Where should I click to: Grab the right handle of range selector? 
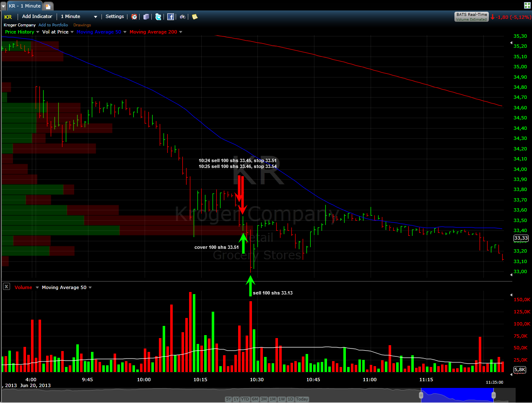(494, 395)
